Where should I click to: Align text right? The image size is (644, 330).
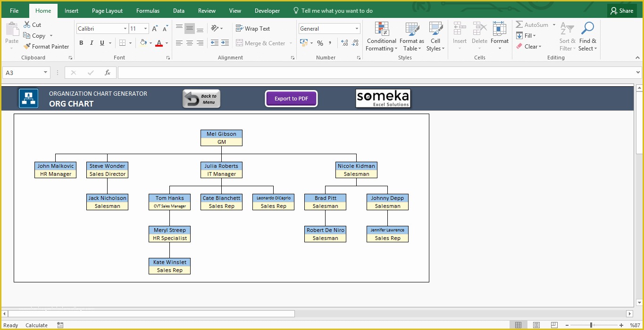(200, 43)
